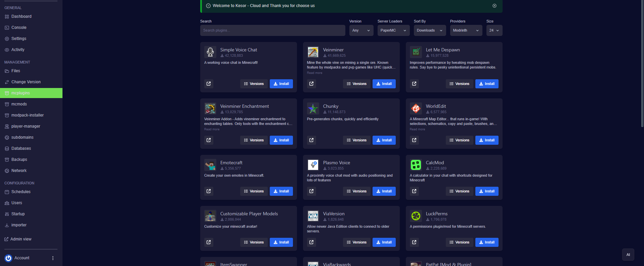Open the modpack-installer page
This screenshot has width=644, height=266.
31,115
